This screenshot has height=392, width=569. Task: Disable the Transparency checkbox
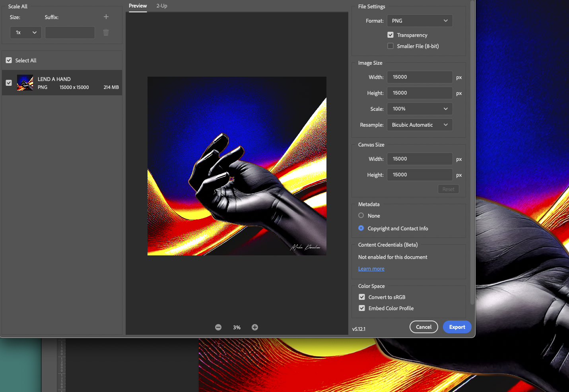click(390, 35)
